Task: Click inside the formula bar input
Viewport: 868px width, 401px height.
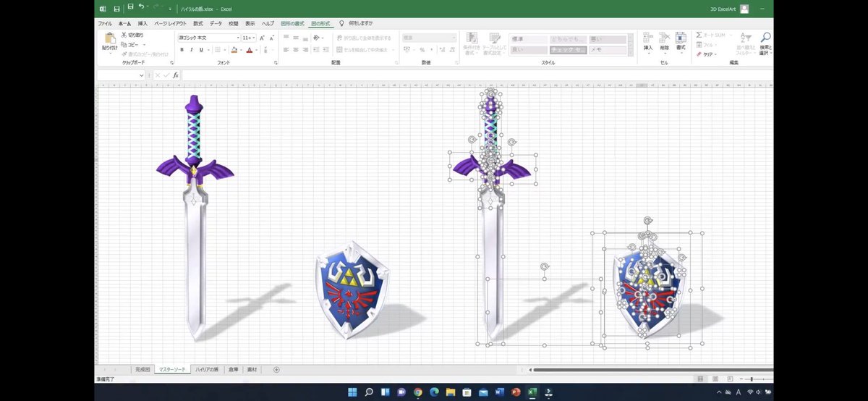Action: 476,75
